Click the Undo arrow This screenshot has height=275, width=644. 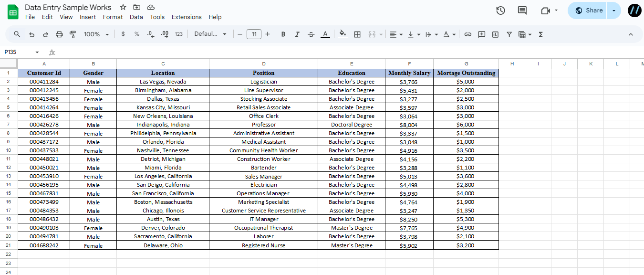point(31,34)
